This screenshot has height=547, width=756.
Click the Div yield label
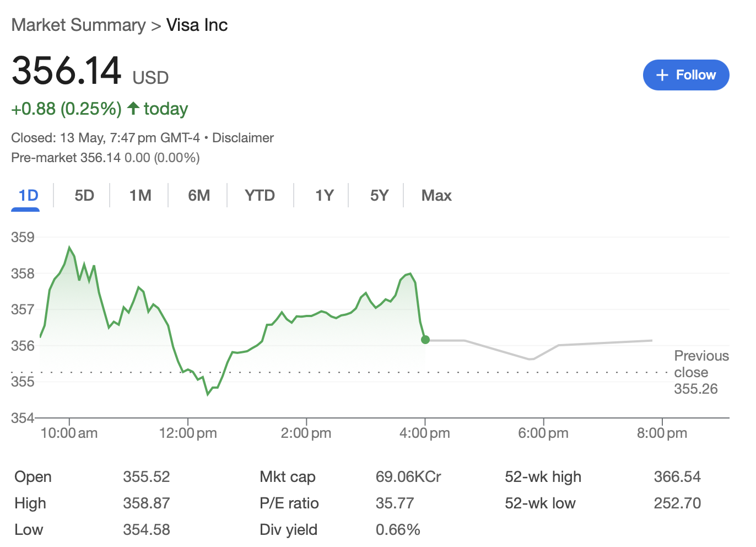tap(288, 529)
